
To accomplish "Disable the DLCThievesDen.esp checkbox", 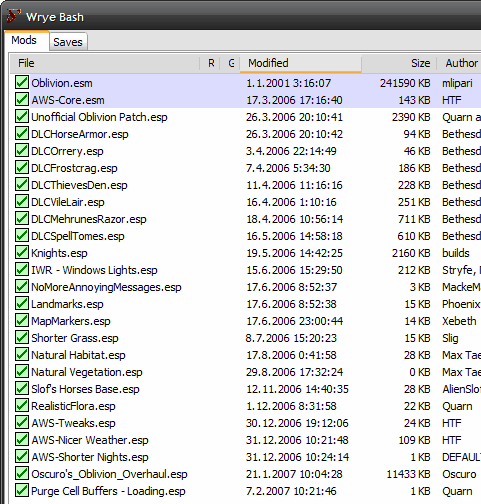I will tap(22, 184).
